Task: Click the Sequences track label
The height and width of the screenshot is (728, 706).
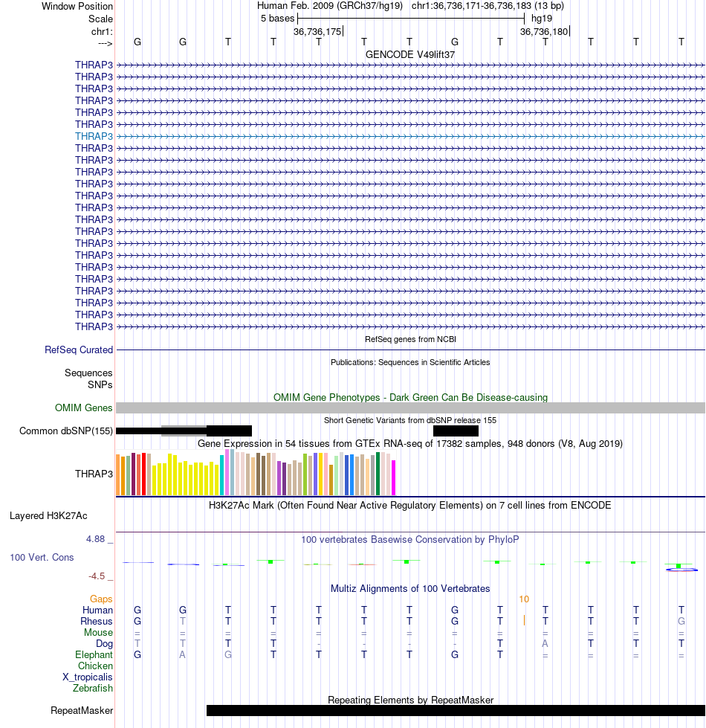Action: point(88,373)
